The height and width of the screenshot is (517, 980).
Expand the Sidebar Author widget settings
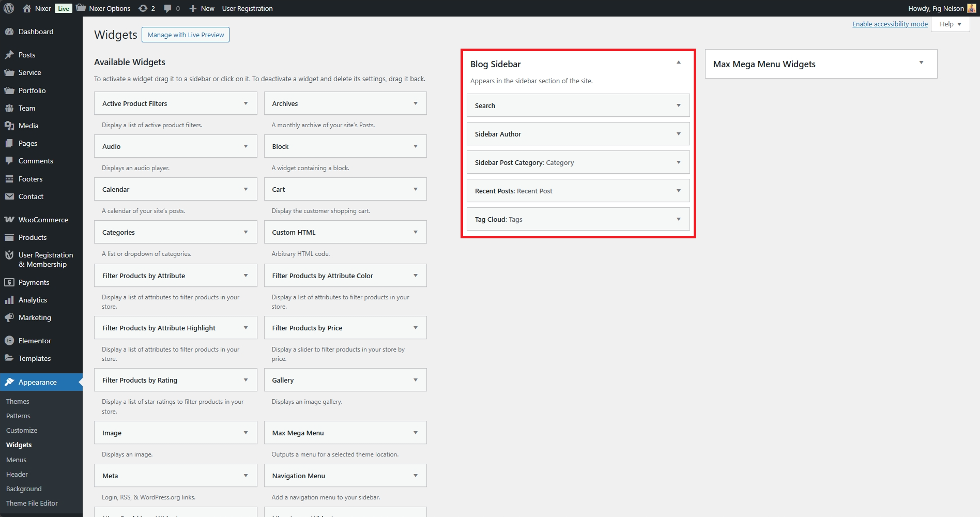click(x=678, y=134)
